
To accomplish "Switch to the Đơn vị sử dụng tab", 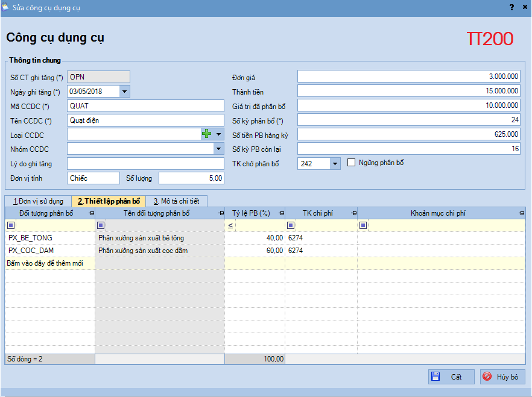I will 37,201.
